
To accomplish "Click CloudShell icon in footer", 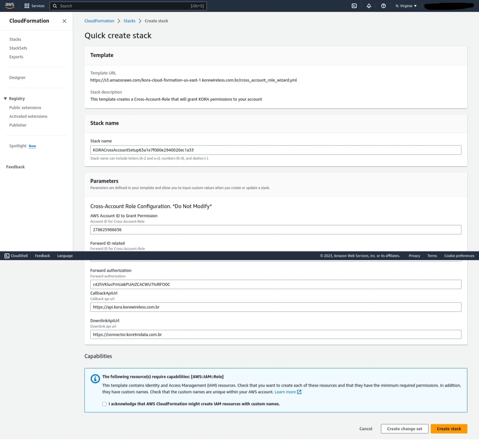I will click(7, 256).
